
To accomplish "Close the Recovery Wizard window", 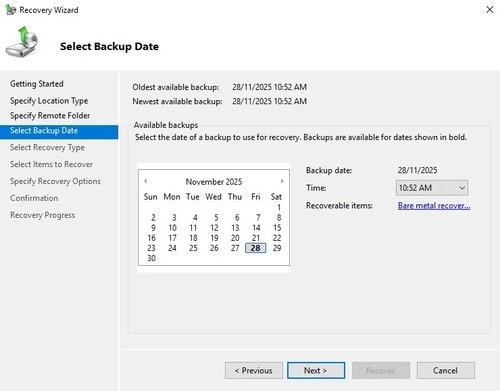I will pos(490,10).
